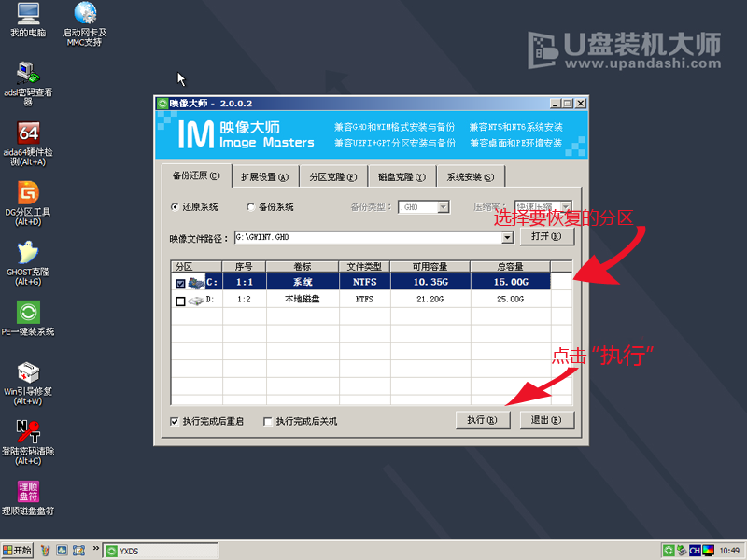Click the 打开 open button

(x=546, y=236)
